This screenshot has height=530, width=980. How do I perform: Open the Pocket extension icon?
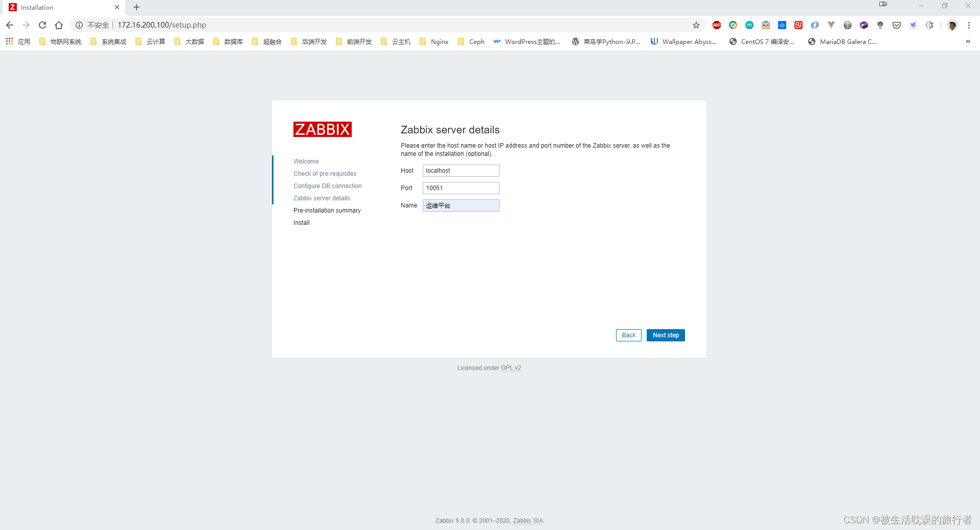coord(897,25)
